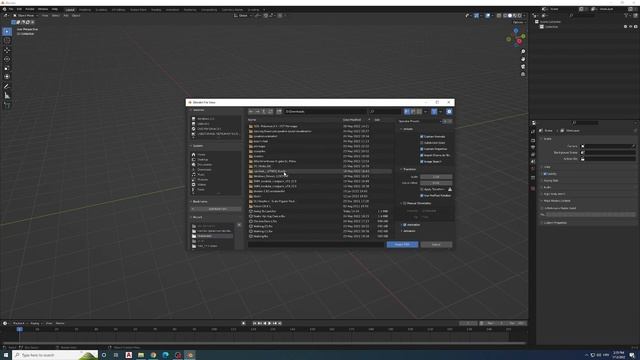Go to Desktop in System list
The height and width of the screenshot is (360, 640).
click(x=202, y=160)
